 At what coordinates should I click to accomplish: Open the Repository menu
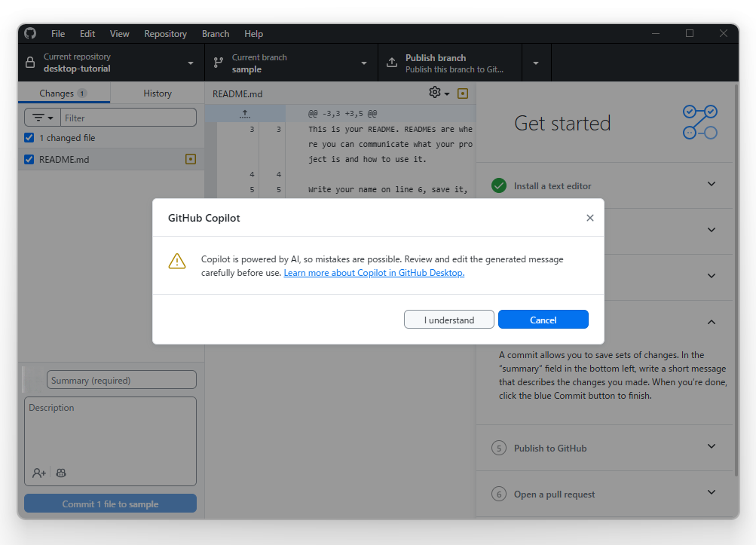(165, 33)
